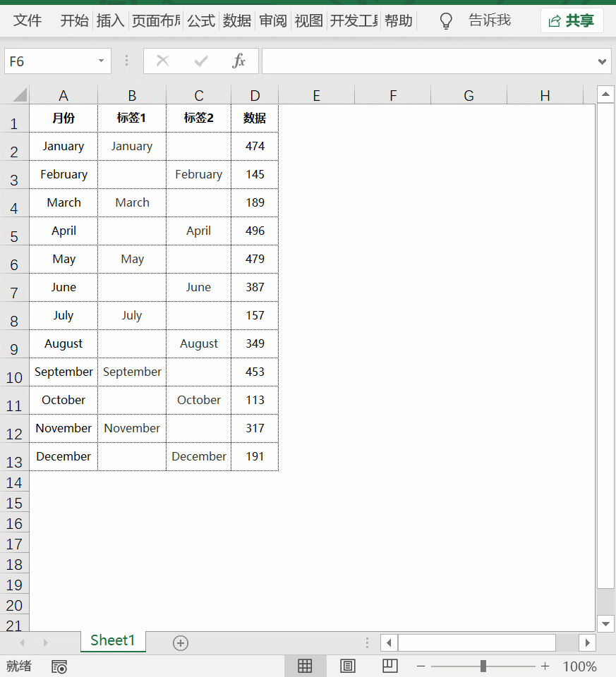This screenshot has height=677, width=616.
Task: Select column A header
Action: coord(64,95)
